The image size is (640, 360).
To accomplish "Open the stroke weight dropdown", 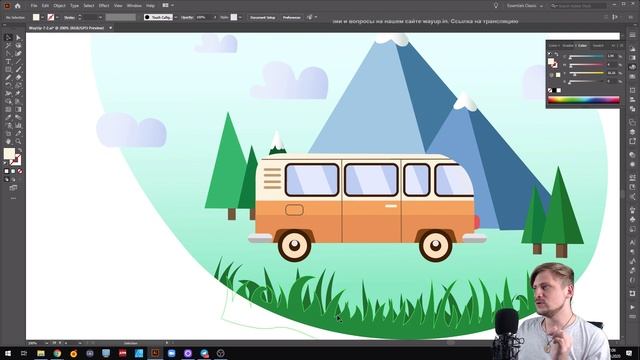I will pos(100,17).
